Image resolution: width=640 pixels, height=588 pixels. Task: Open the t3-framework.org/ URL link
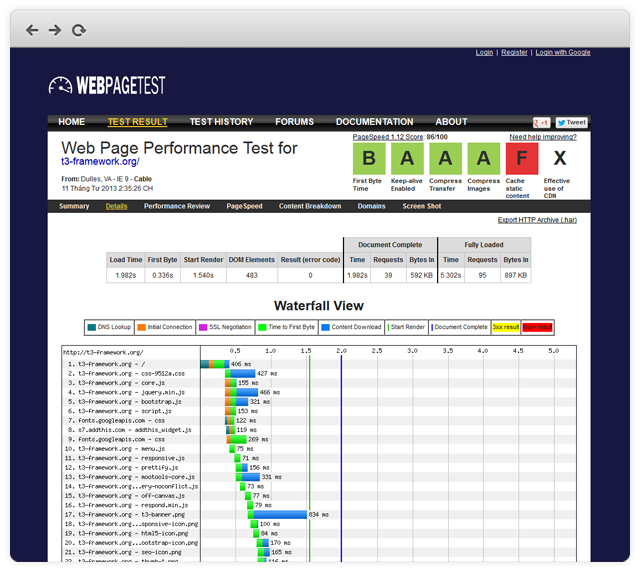tap(100, 162)
